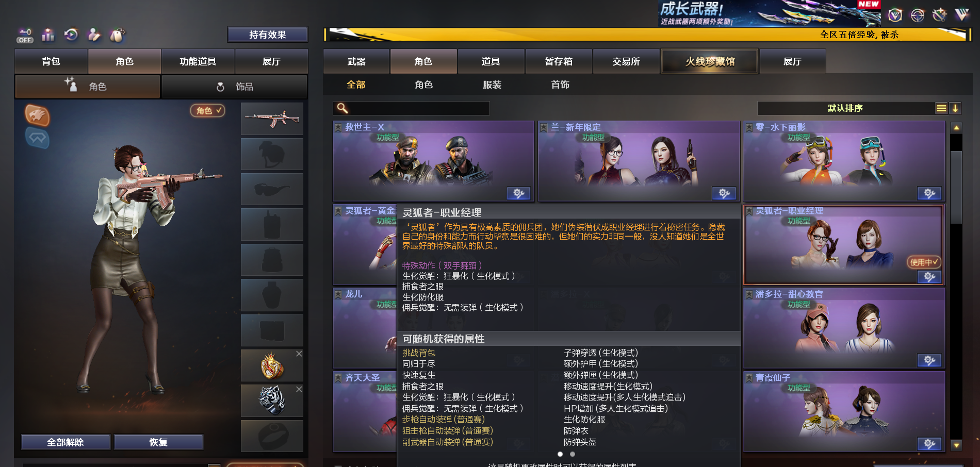Screen dimensions: 980x467
Task: Open the 默认排序 sort dropdown
Action: pos(845,108)
